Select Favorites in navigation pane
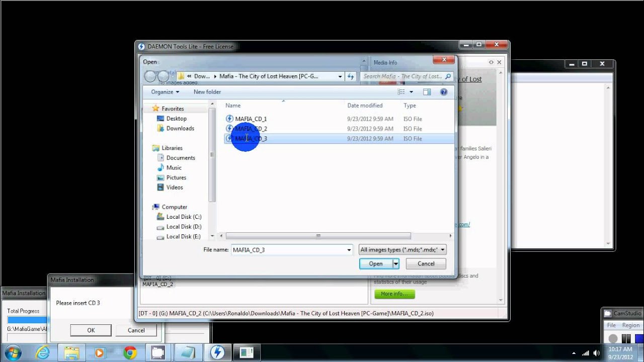644x362 pixels. click(x=173, y=109)
